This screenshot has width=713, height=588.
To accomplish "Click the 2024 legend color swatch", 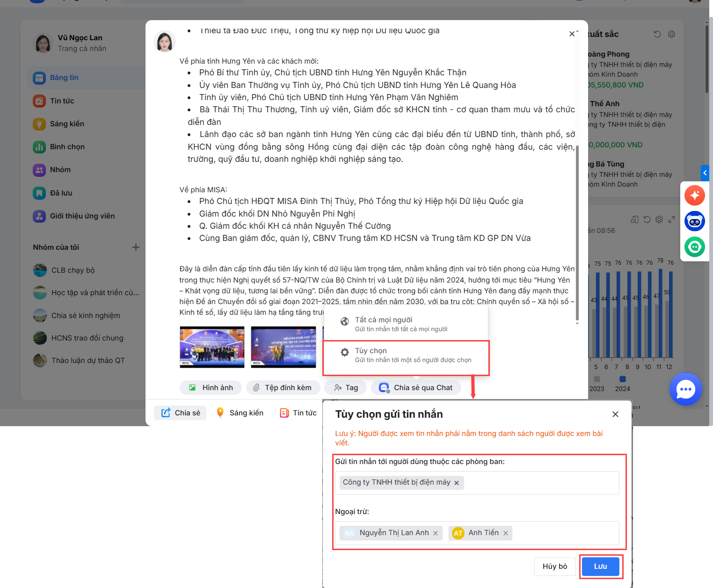I will point(622,379).
